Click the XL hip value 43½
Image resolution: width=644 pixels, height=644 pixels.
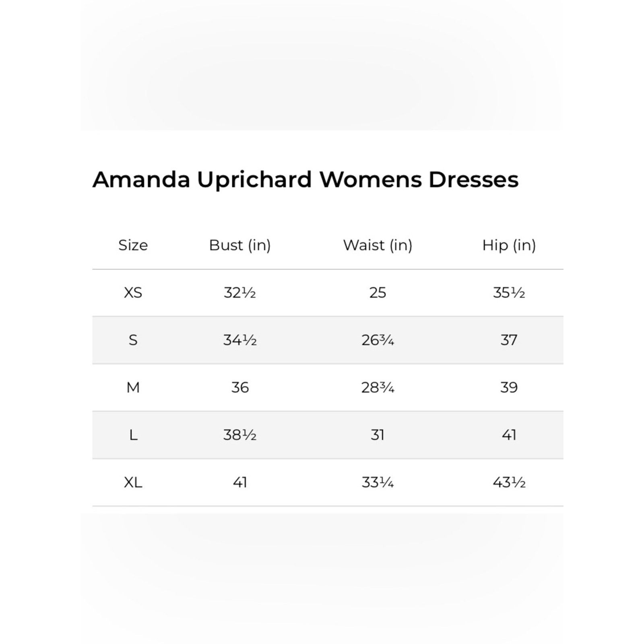pos(509,482)
